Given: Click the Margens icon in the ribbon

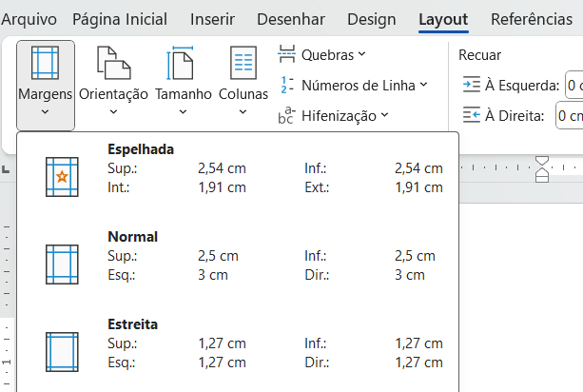Looking at the screenshot, I should click(45, 64).
